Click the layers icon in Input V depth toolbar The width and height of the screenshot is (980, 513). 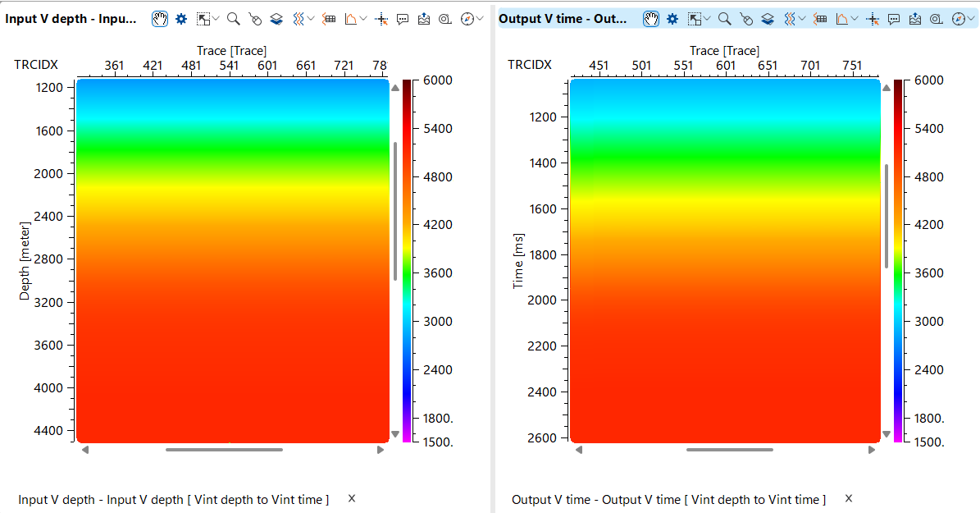coord(276,19)
